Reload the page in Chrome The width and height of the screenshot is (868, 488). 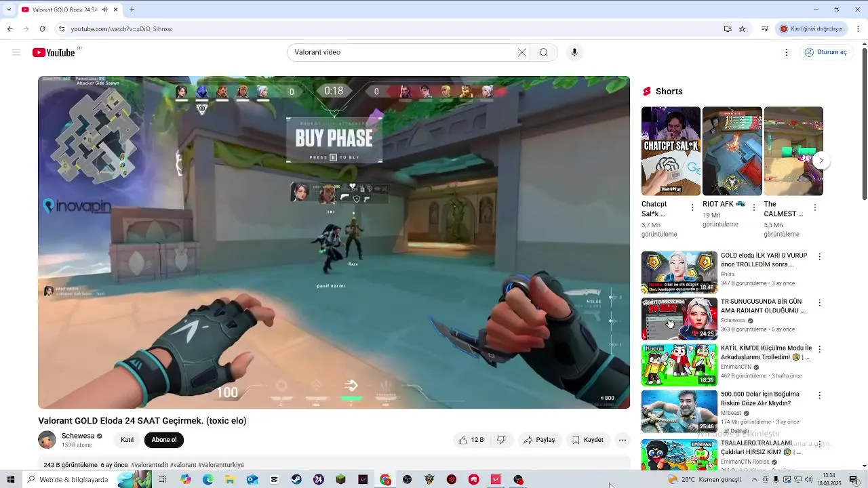42,29
